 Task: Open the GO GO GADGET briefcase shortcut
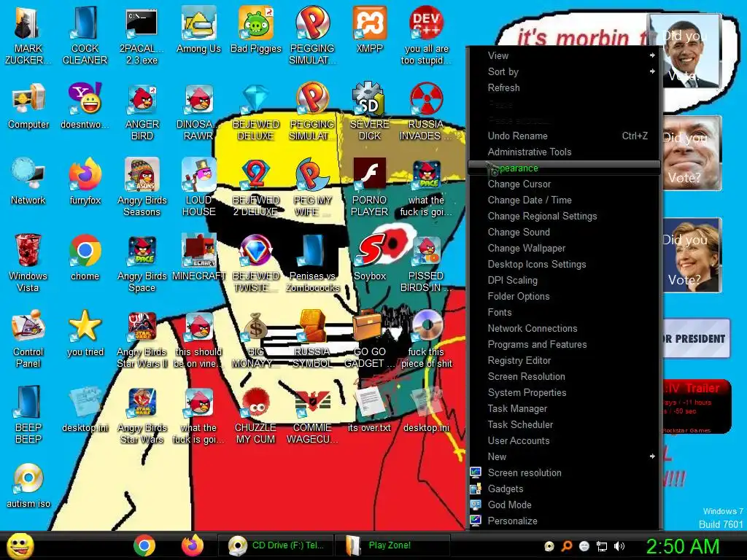pyautogui.click(x=370, y=339)
